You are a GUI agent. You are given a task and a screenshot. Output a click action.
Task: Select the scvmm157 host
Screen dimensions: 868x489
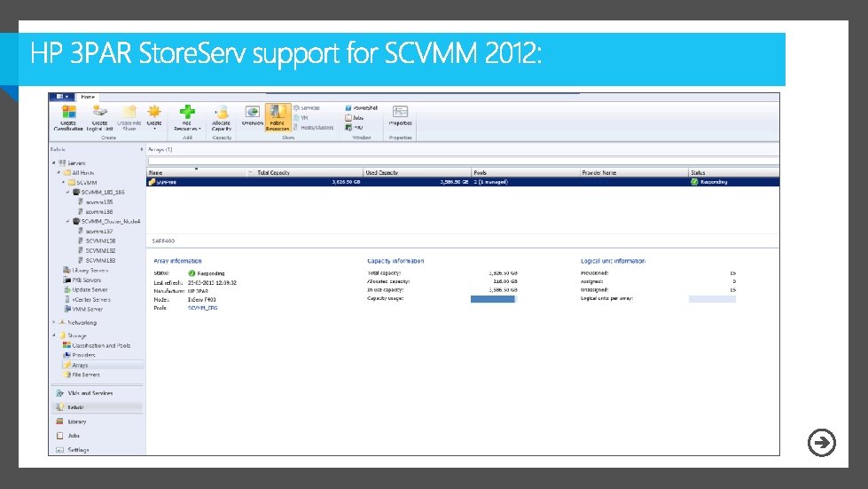tap(95, 231)
